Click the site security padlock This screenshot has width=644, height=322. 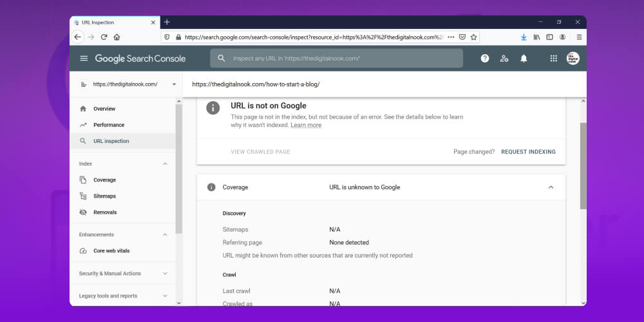[178, 37]
